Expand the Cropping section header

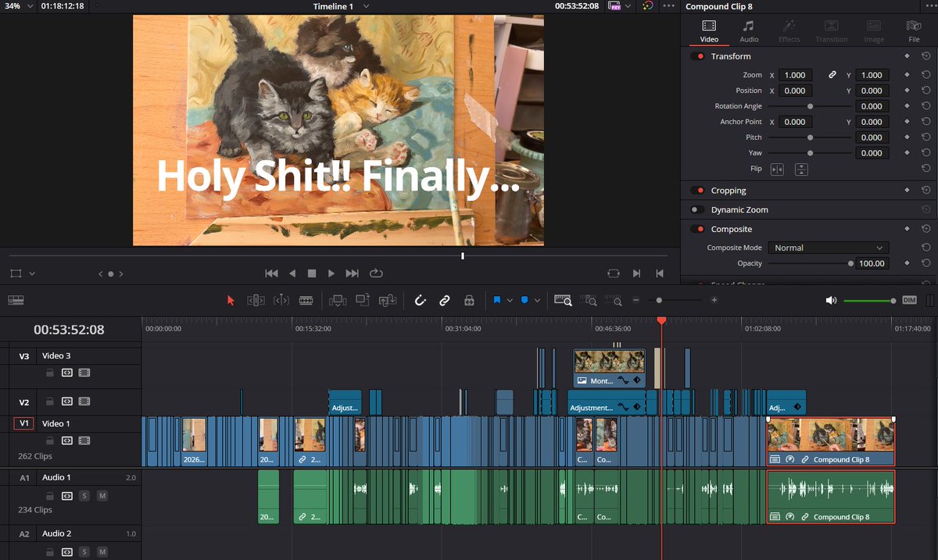point(729,191)
